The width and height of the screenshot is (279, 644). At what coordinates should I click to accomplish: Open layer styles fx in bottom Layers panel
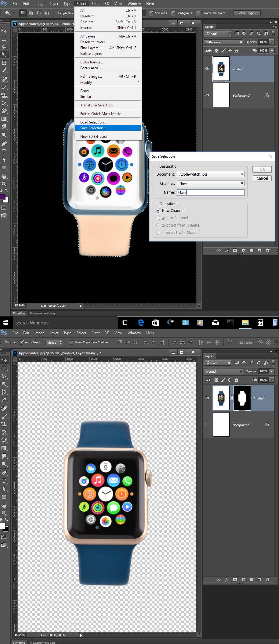click(x=227, y=580)
